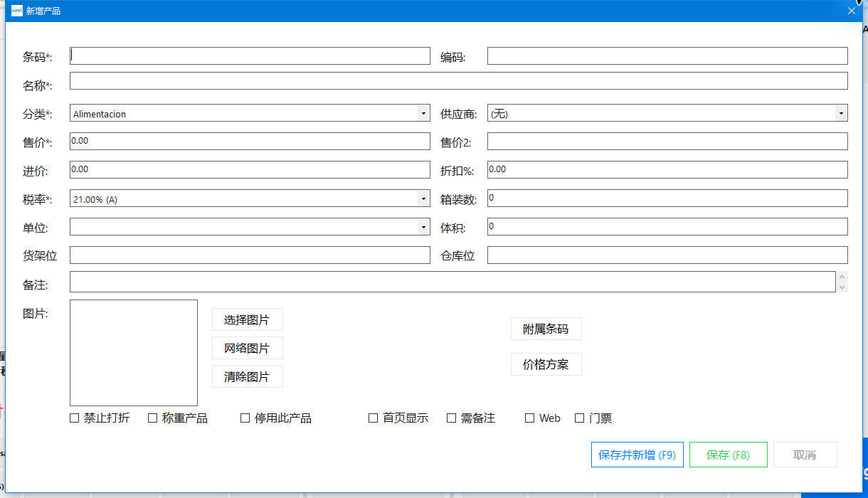Screen dimensions: 868x498
Task: Click the 条码 barcode input field
Action: pos(250,56)
